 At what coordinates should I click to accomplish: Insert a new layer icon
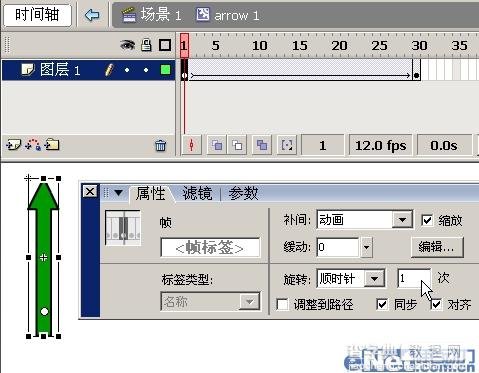(14, 145)
